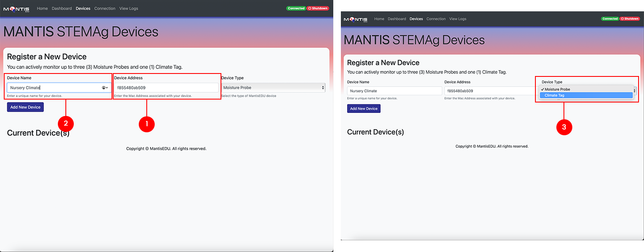Click green Connected badge in right screenshot
644x252 pixels.
click(610, 19)
